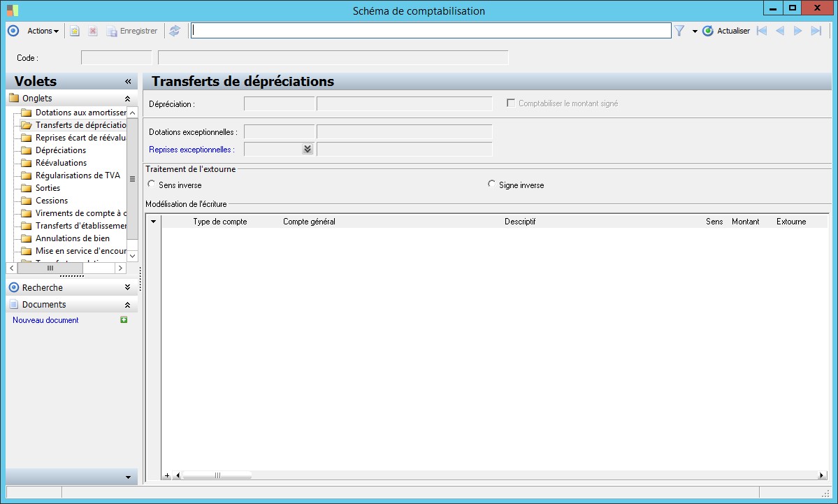Viewport: 838px width, 504px height.
Task: Go to the next record
Action: 798,31
